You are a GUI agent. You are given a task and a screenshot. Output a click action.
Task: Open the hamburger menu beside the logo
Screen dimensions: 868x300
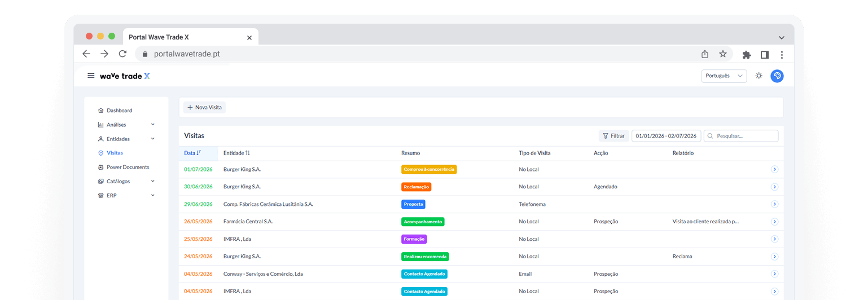pos(91,76)
